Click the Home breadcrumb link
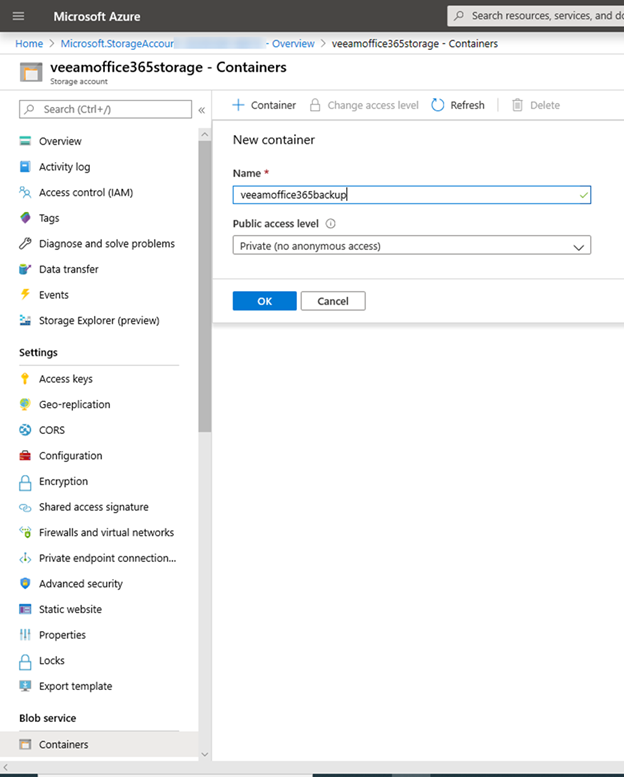This screenshot has width=624, height=777. click(x=29, y=44)
